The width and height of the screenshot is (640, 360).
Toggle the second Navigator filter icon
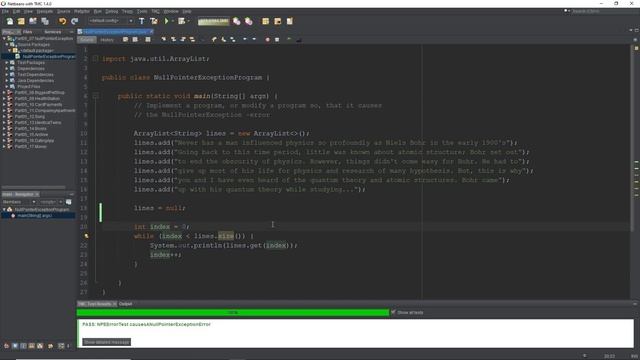click(x=15, y=346)
